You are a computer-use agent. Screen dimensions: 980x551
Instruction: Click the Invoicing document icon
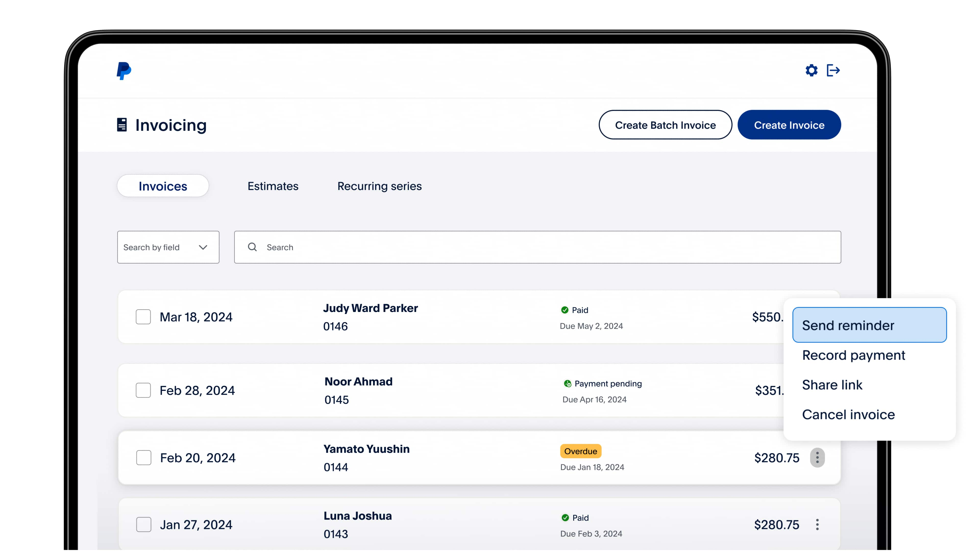pos(122,125)
